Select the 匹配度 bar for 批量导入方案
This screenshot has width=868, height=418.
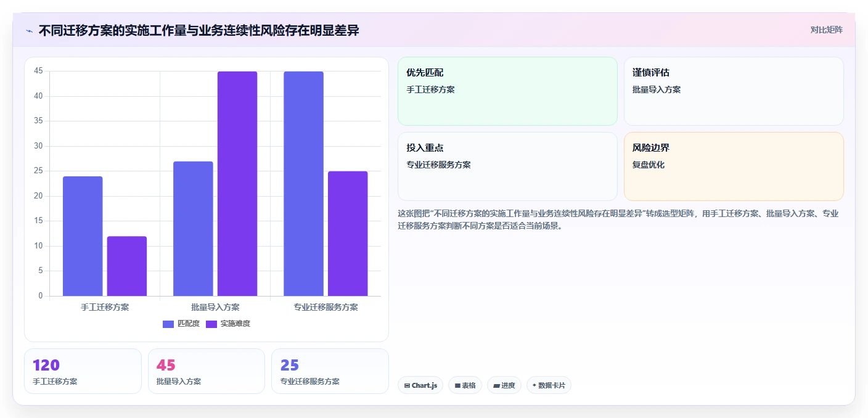click(193, 229)
